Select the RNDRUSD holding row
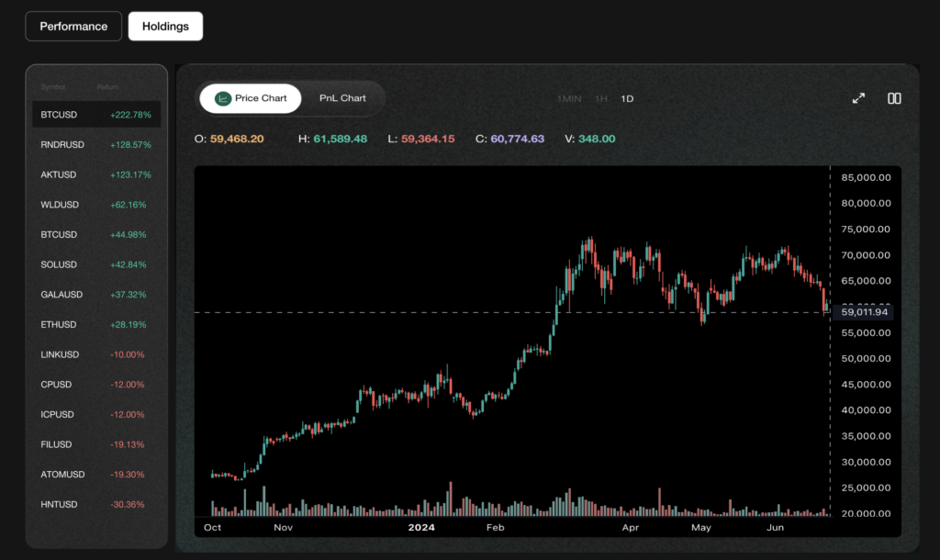This screenshot has width=940, height=560. tap(96, 145)
